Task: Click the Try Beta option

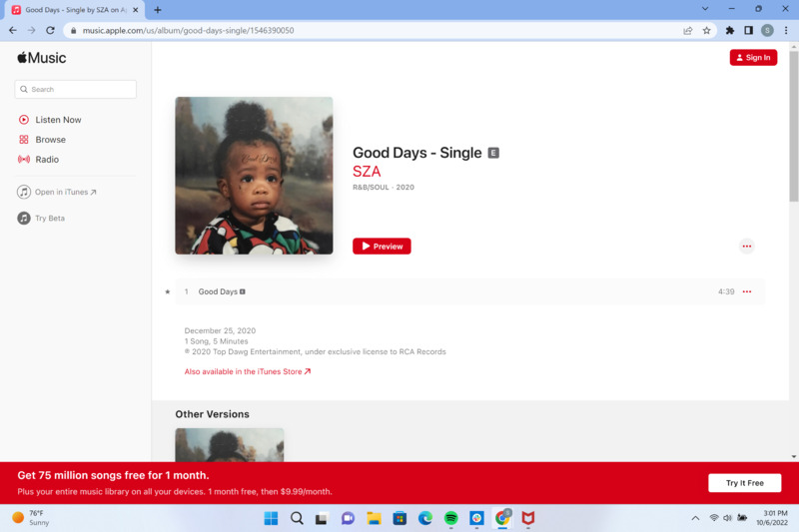Action: pyautogui.click(x=49, y=218)
